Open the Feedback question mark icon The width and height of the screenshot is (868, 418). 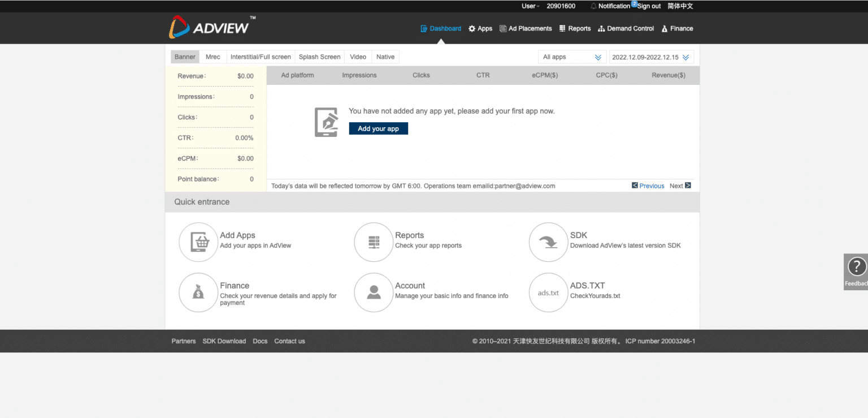(x=856, y=267)
